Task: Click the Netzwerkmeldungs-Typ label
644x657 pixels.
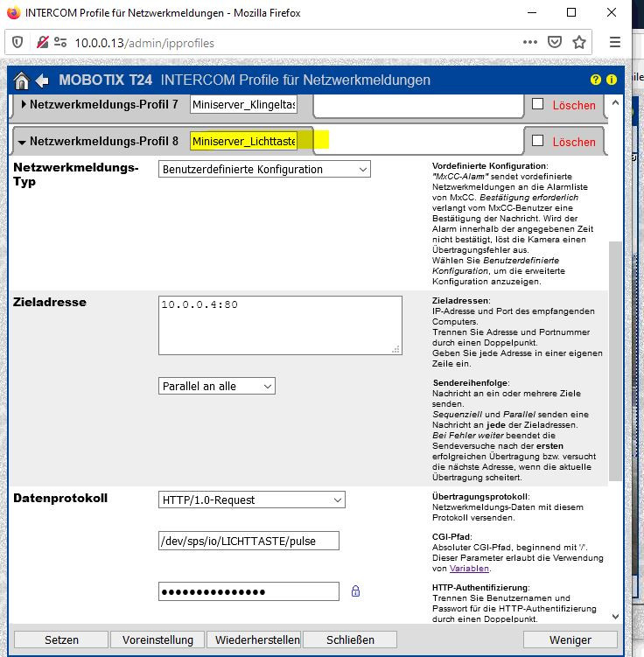Action: [x=76, y=174]
